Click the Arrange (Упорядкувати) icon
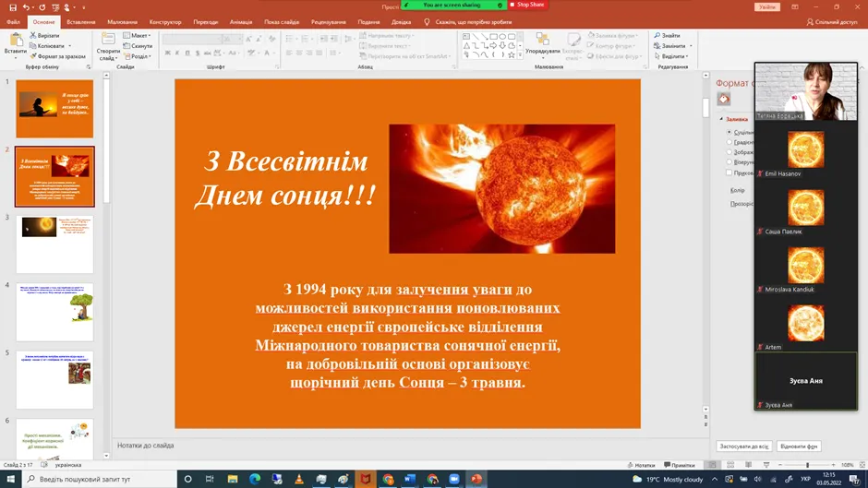This screenshot has height=488, width=868. 542,40
